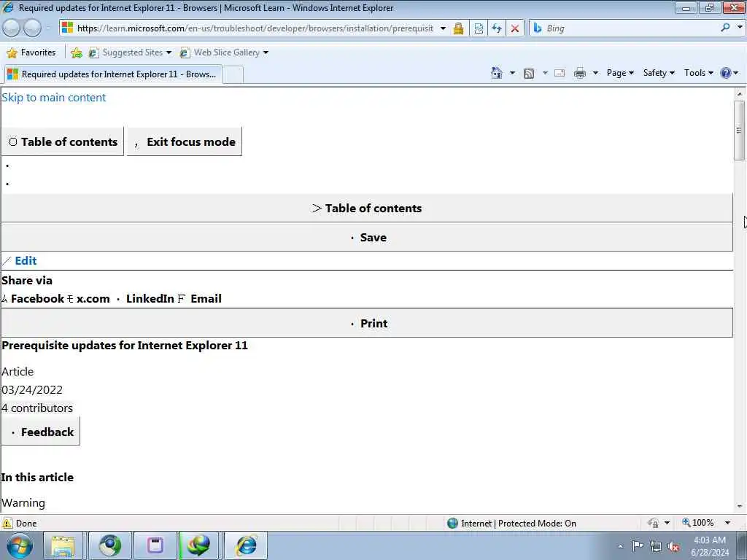747x560 pixels.
Task: Refresh the page with the refresh icon
Action: (x=497, y=28)
